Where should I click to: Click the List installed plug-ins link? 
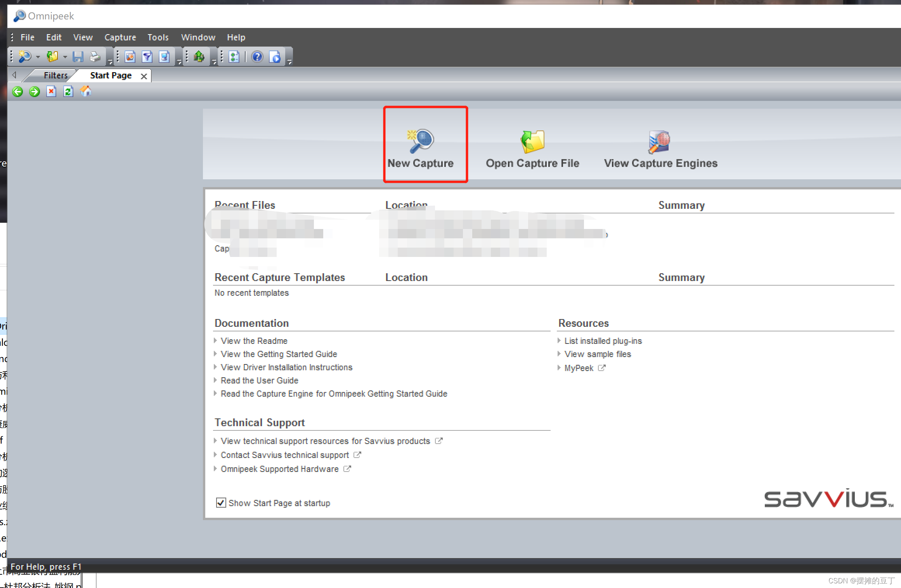point(603,341)
